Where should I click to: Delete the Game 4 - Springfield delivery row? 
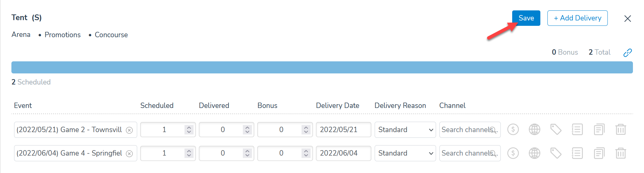coord(621,153)
